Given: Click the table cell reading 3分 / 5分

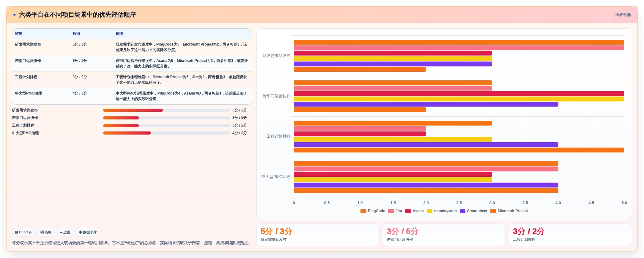Looking at the screenshot, I should pos(80,61).
